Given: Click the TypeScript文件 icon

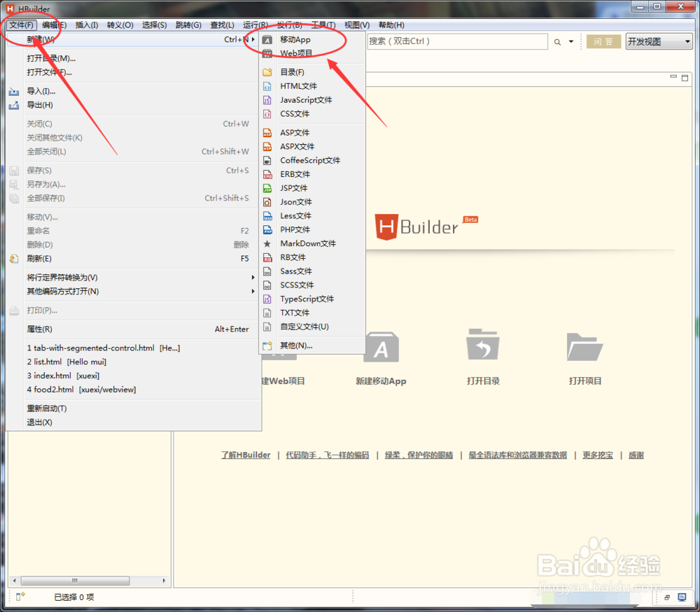Looking at the screenshot, I should coord(267,299).
